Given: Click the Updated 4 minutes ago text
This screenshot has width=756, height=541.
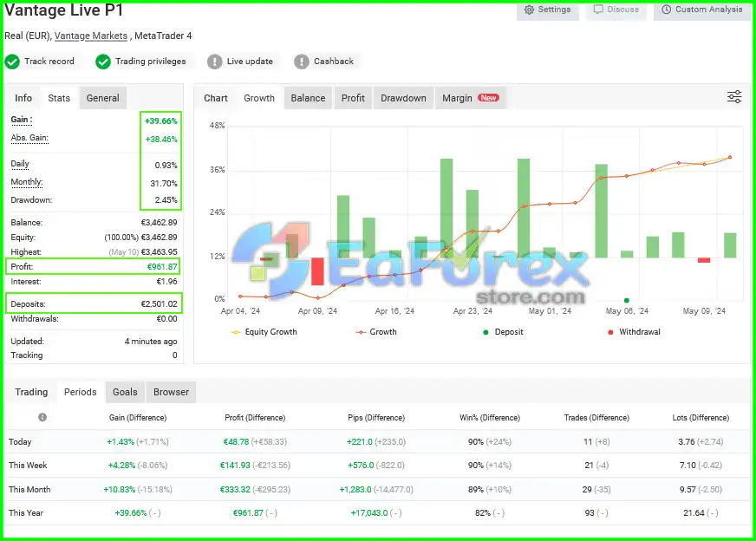Looking at the screenshot, I should [x=151, y=342].
